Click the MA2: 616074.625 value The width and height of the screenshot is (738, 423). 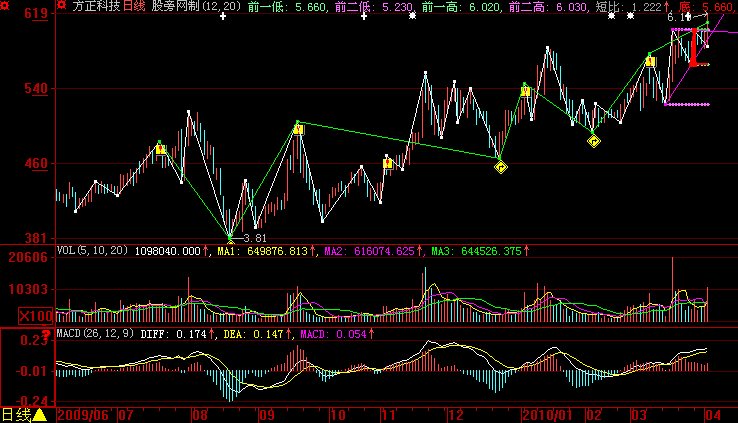pos(369,251)
